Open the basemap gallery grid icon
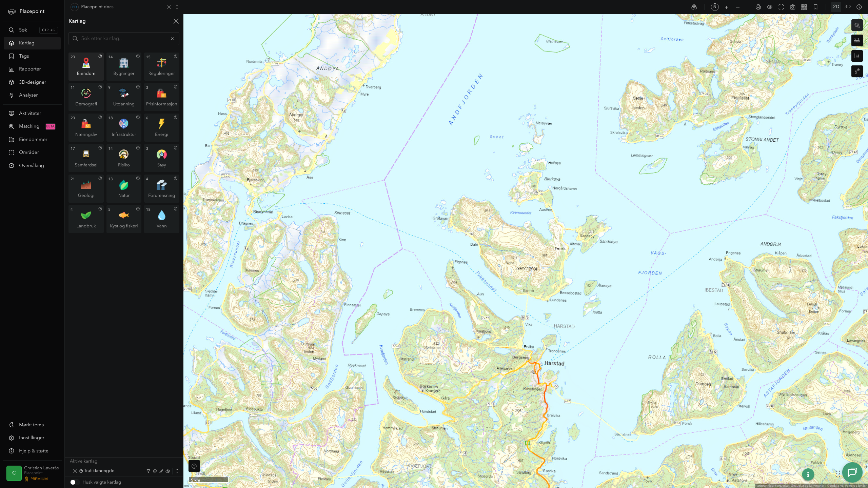This screenshot has width=868, height=488. 804,7
